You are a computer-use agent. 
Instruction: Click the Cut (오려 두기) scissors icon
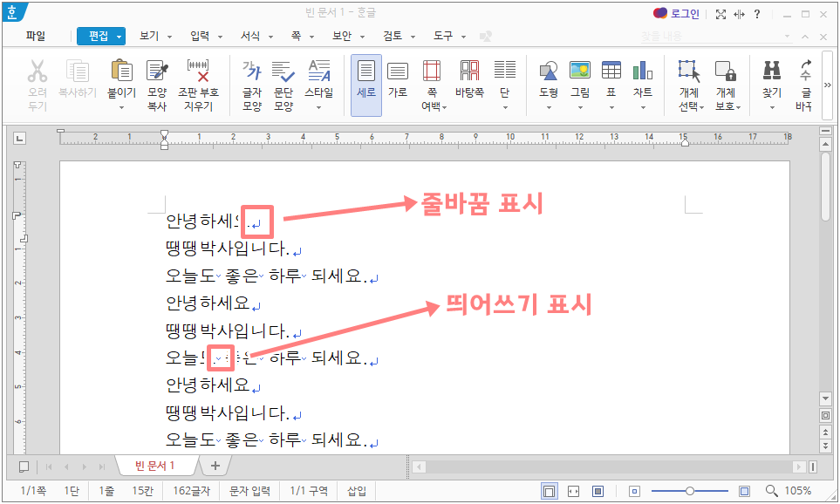click(38, 72)
